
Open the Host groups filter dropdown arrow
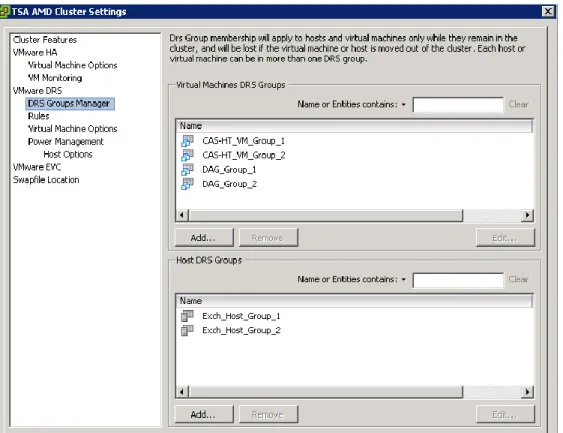[404, 279]
